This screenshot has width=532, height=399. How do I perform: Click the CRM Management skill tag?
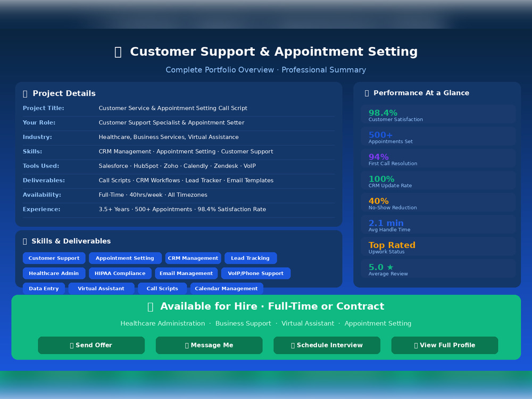pos(193,258)
